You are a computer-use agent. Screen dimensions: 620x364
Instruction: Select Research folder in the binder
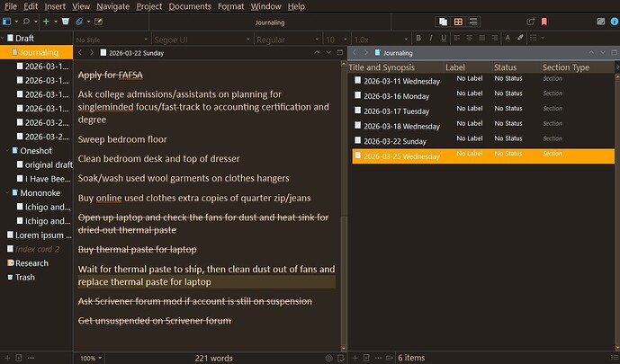click(36, 263)
